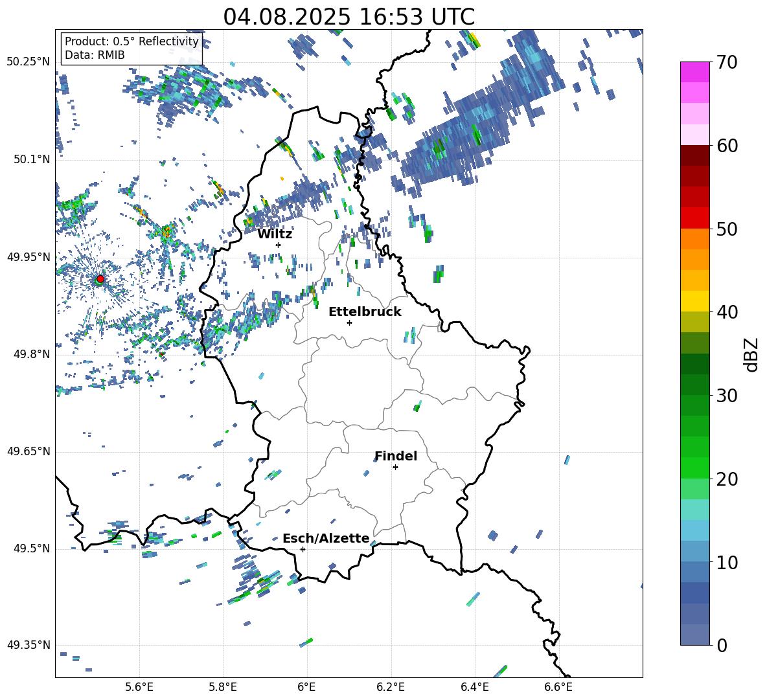This screenshot has width=767, height=700.
Task: Click the Wiltz station cross marker
Action: (279, 245)
